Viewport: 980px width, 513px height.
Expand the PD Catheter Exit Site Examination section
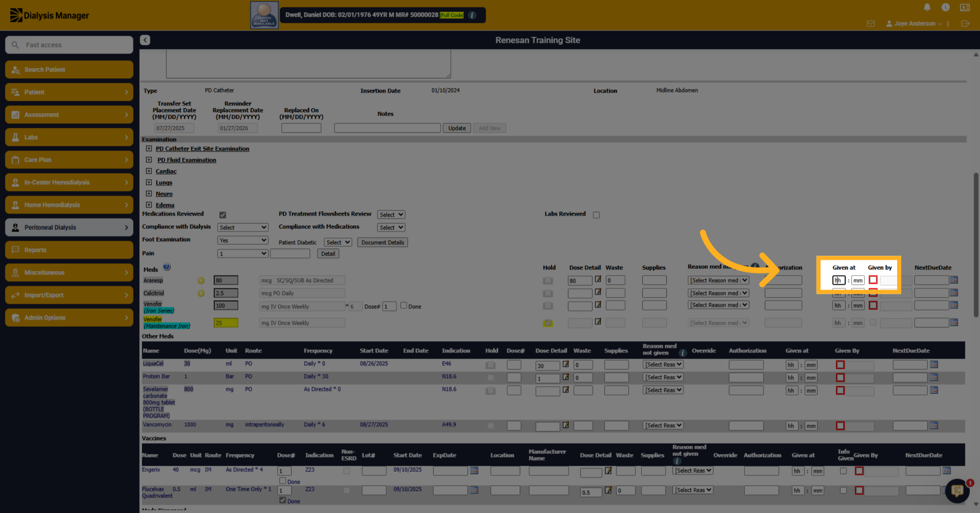click(149, 149)
